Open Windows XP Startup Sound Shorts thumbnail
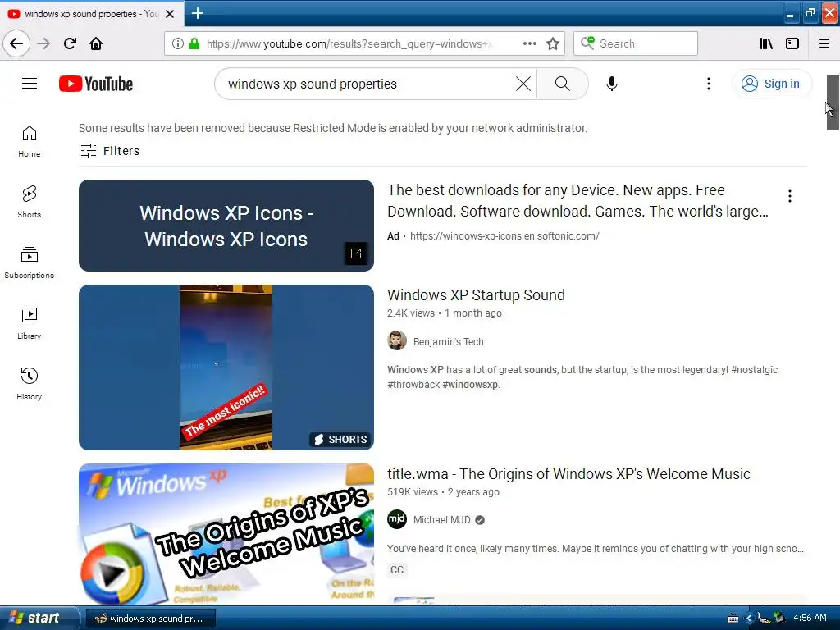This screenshot has width=840, height=630. coord(226,367)
